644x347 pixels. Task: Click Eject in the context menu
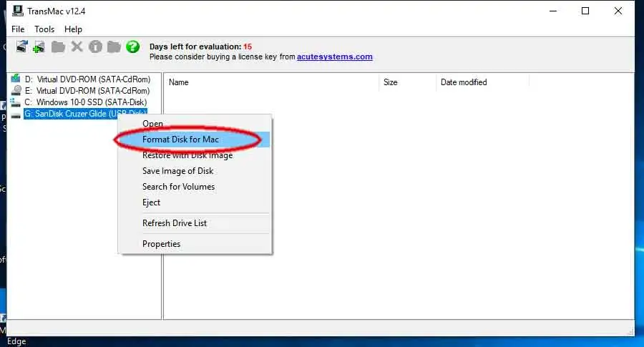coord(195,202)
